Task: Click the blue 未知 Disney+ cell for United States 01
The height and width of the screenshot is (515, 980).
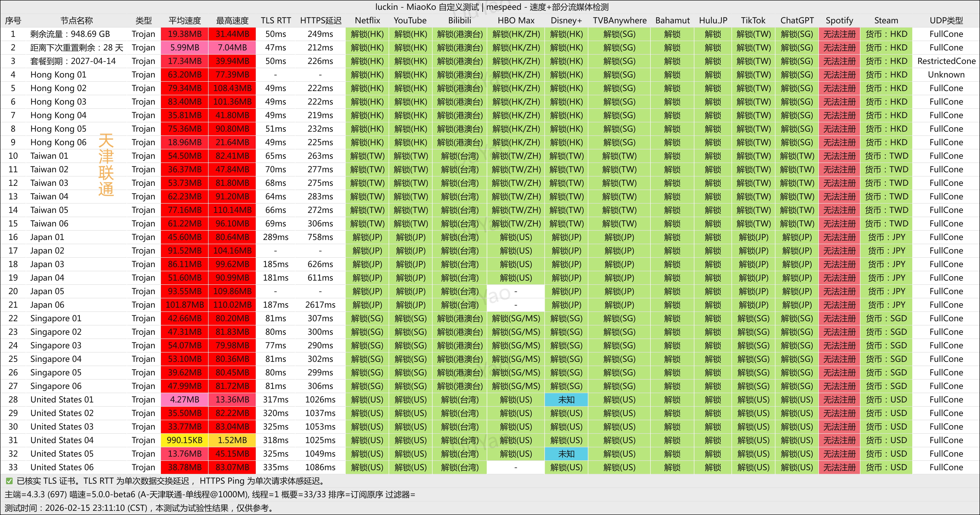Action: click(x=566, y=399)
